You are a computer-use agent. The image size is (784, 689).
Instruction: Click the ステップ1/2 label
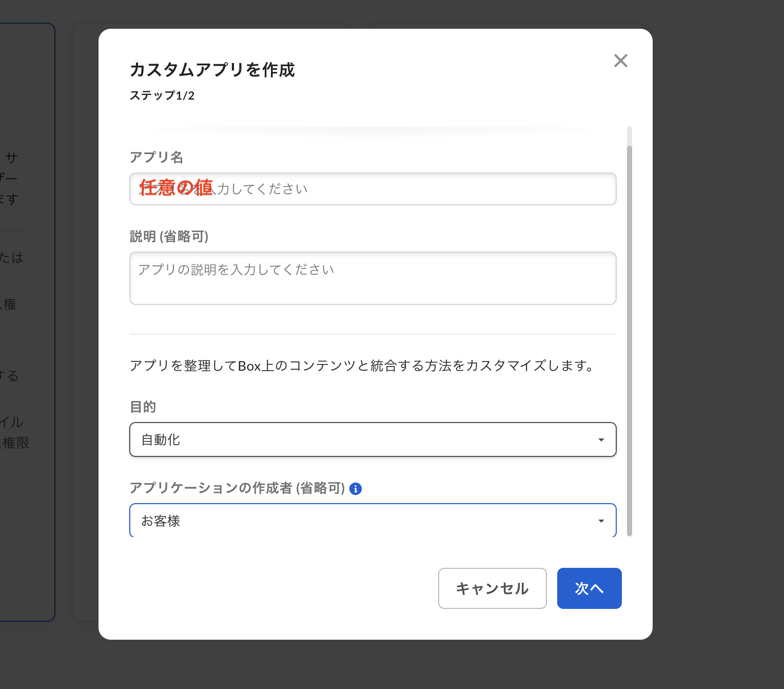(x=163, y=95)
